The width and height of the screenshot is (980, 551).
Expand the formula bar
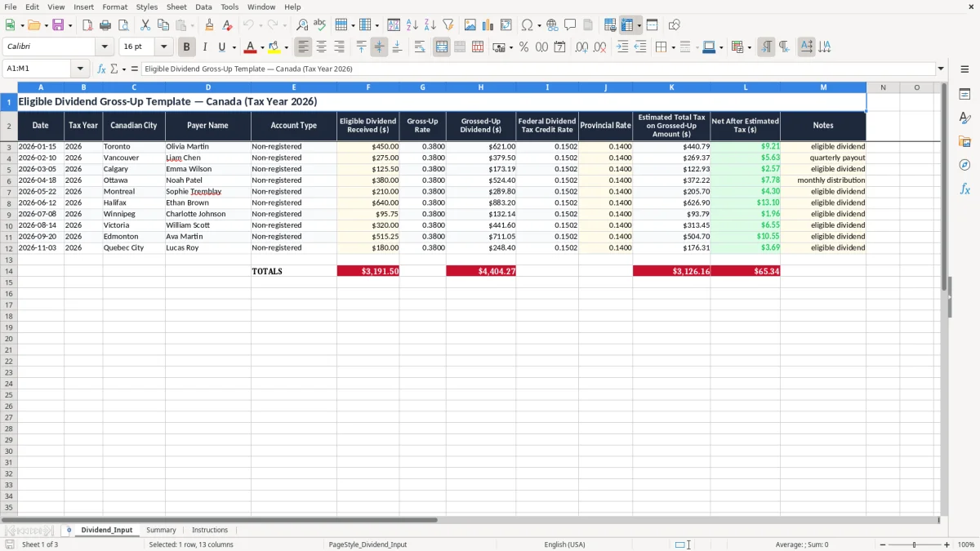pos(941,69)
